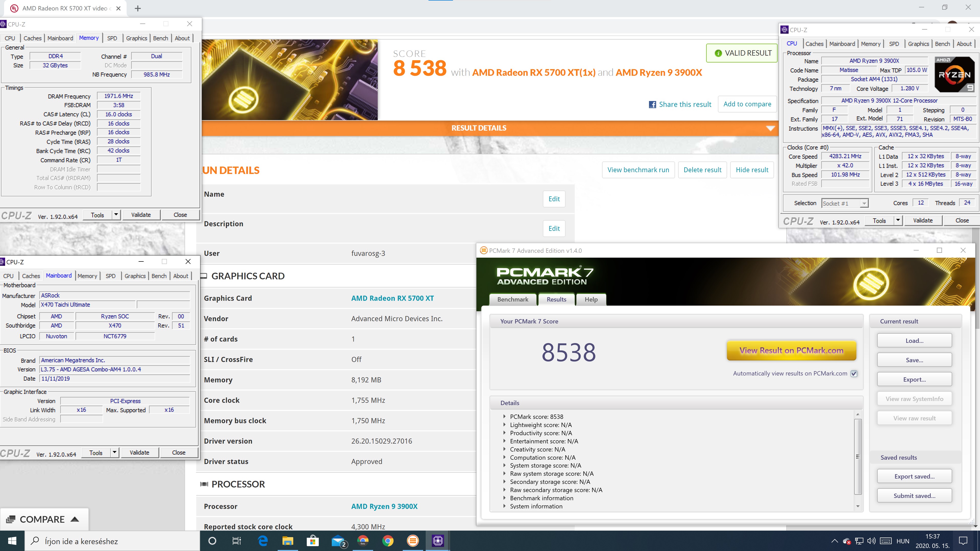Click the AMD Ryzen 9 logo in CPU-Z
Image resolution: width=980 pixels, height=551 pixels.
click(954, 74)
